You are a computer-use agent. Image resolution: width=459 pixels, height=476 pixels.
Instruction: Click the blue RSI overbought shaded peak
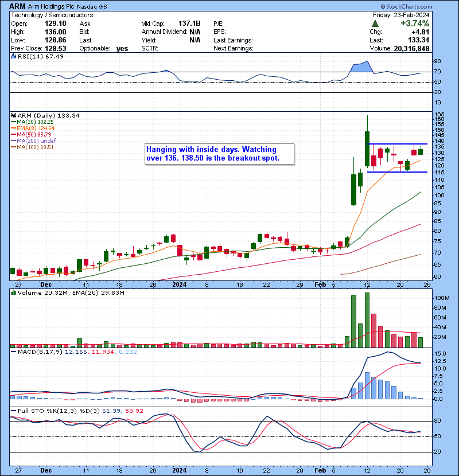(x=360, y=67)
